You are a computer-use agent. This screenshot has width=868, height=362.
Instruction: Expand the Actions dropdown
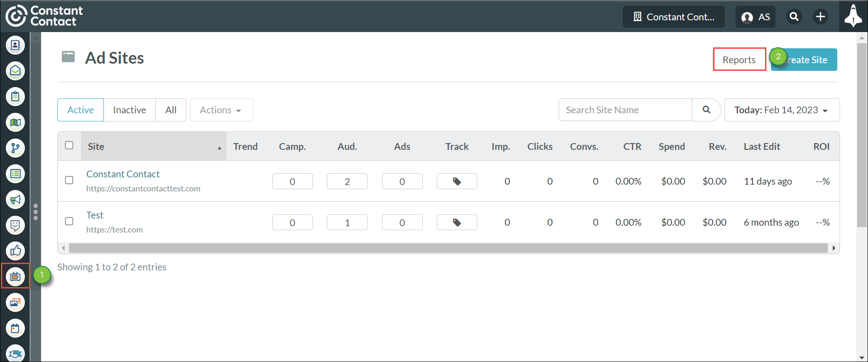coord(221,110)
